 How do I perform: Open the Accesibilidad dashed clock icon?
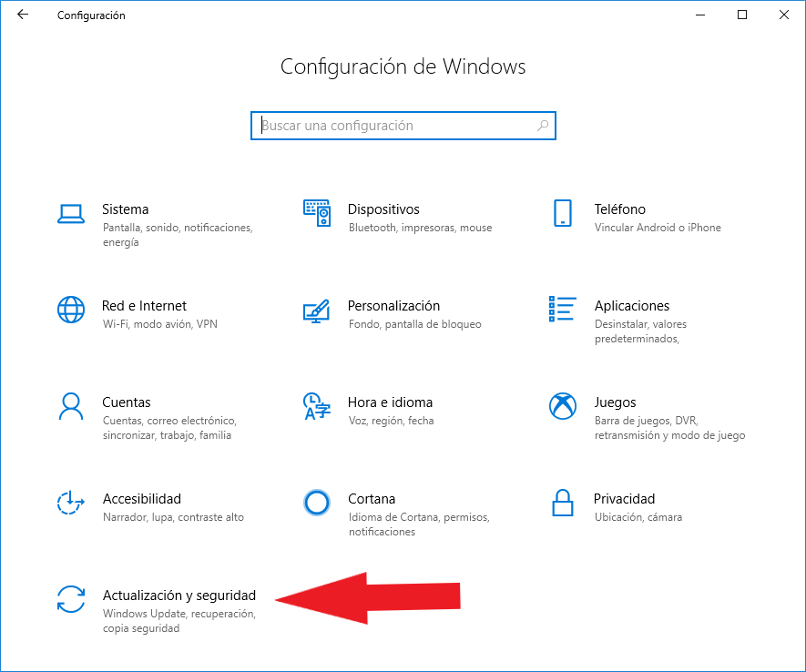71,503
